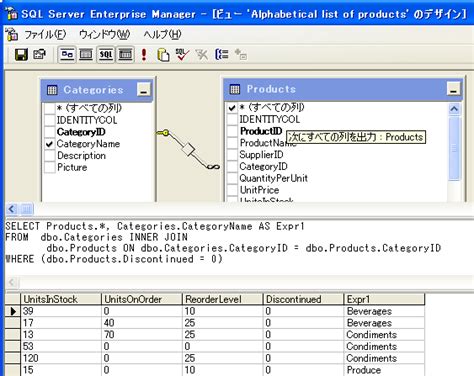474x376 pixels.
Task: Select the UnitsInStock column header
Action: click(x=61, y=299)
